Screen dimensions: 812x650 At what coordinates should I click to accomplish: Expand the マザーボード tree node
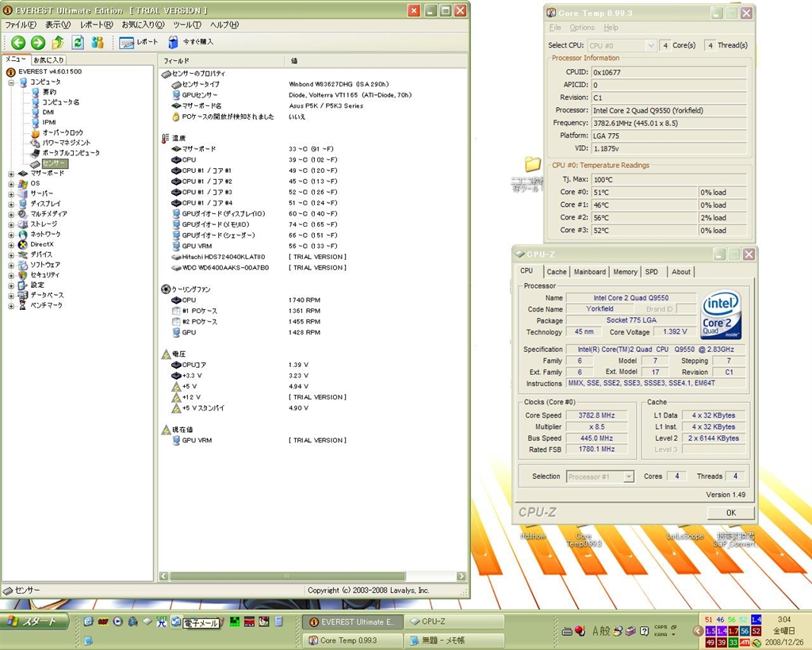pos(11,173)
